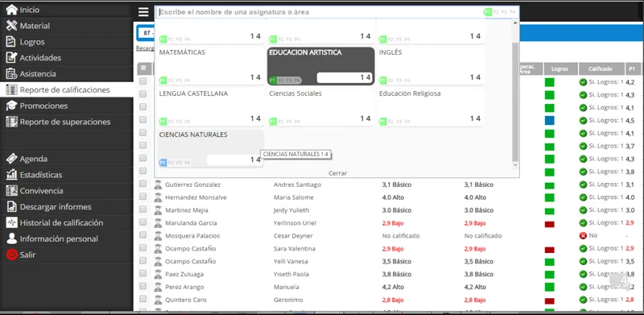Click the Actividades pencil icon

click(x=12, y=57)
